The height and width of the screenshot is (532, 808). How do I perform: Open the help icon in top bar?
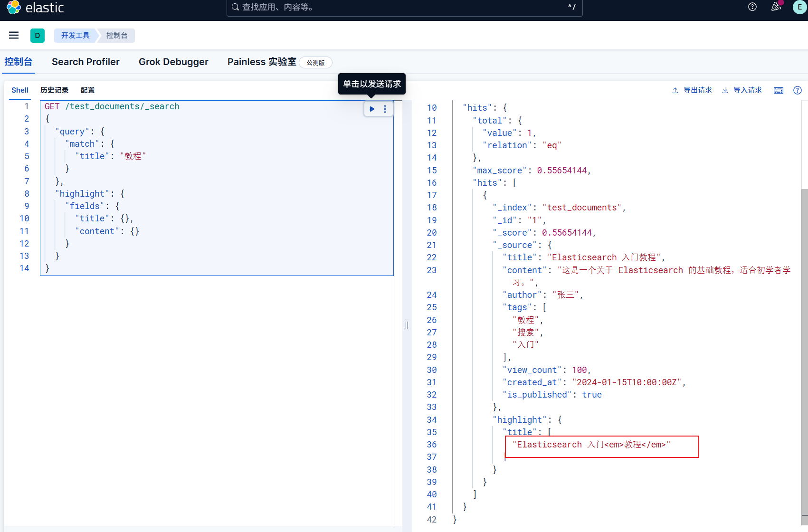pyautogui.click(x=752, y=7)
